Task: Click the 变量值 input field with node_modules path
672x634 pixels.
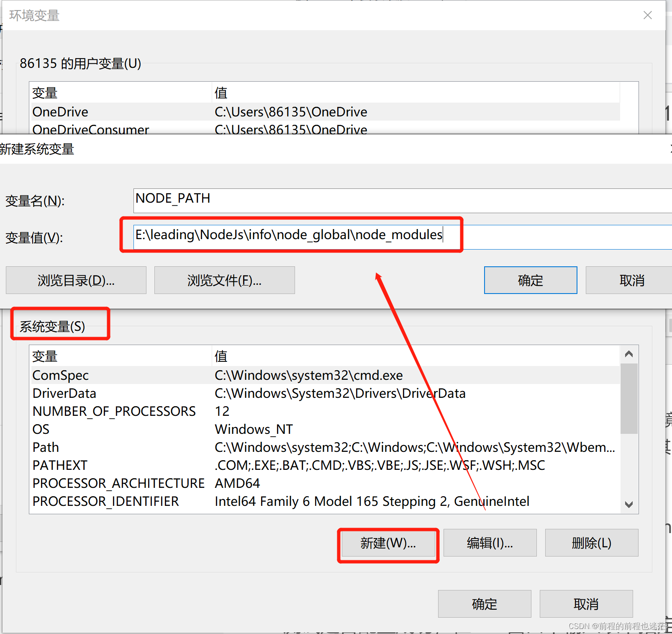Action: click(403, 237)
